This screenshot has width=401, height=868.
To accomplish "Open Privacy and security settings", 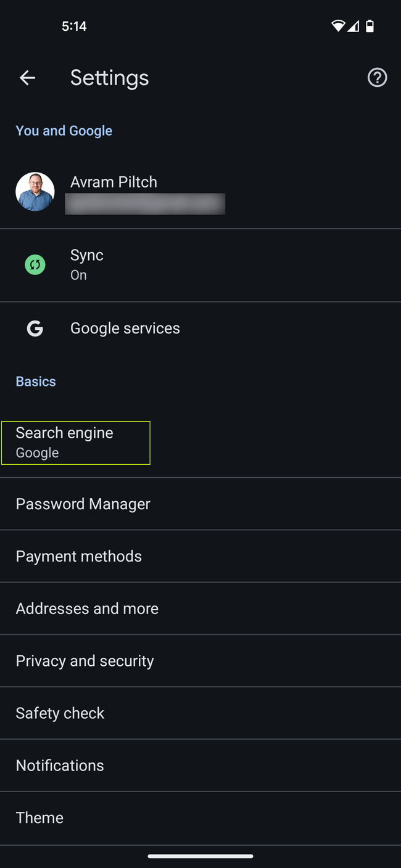I will (x=200, y=660).
